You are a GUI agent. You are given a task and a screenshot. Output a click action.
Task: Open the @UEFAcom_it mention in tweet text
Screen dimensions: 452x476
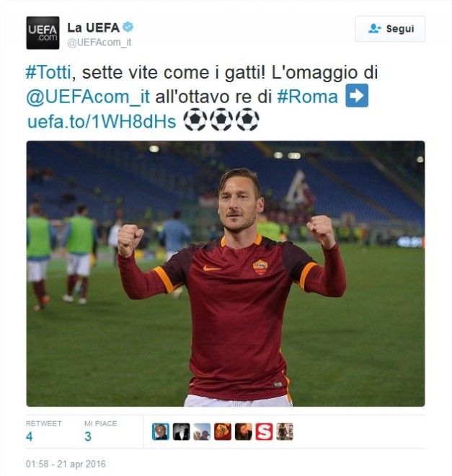pyautogui.click(x=88, y=97)
